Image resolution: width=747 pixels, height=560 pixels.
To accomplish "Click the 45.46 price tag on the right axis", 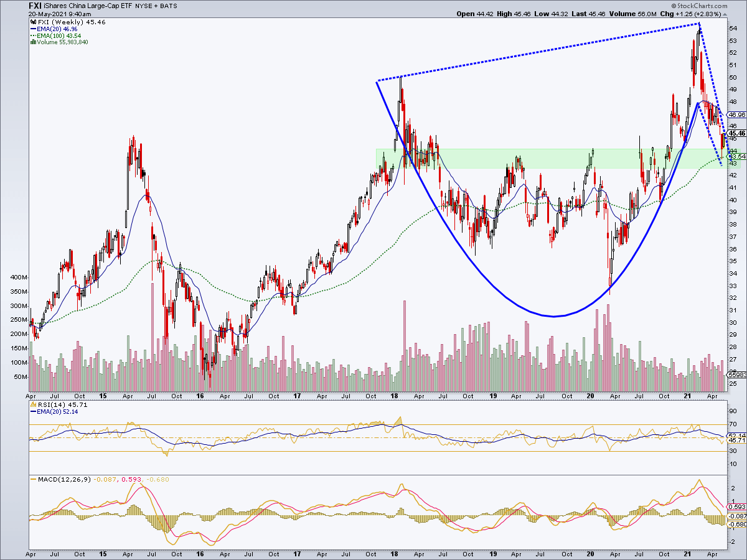I will (737, 133).
